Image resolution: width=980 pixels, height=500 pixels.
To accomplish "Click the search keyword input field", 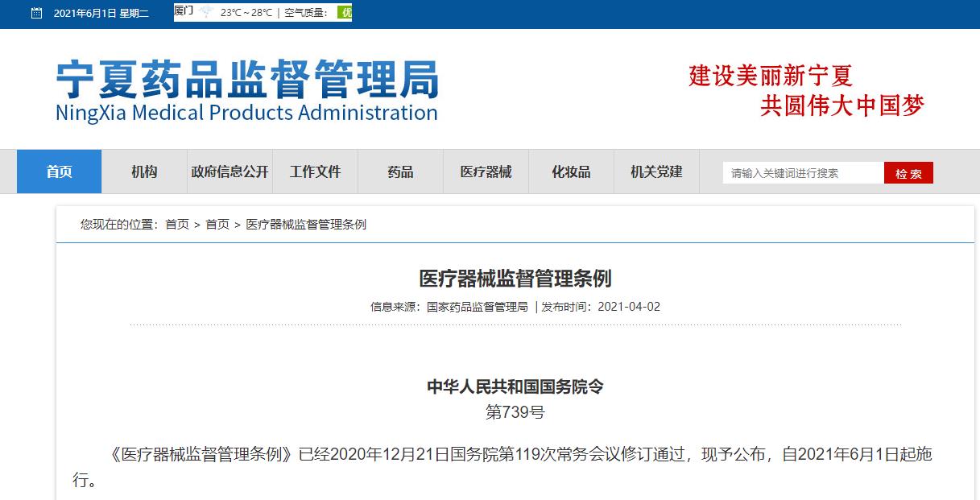I will (801, 171).
